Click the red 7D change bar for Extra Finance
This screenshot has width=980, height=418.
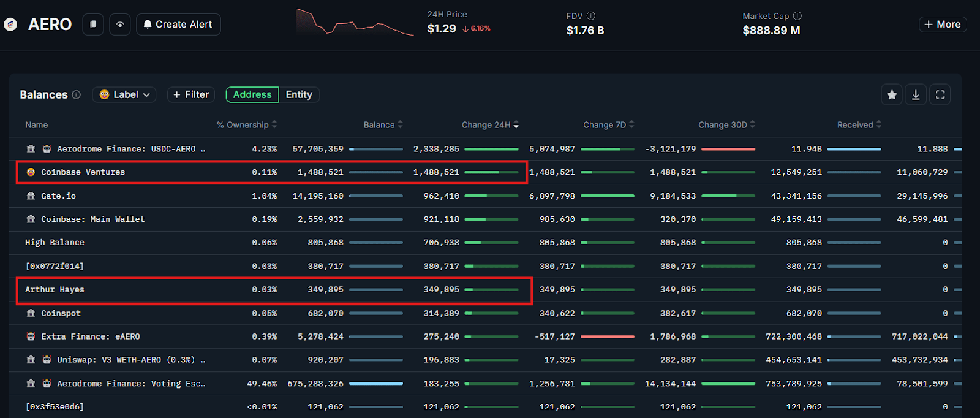click(608, 336)
